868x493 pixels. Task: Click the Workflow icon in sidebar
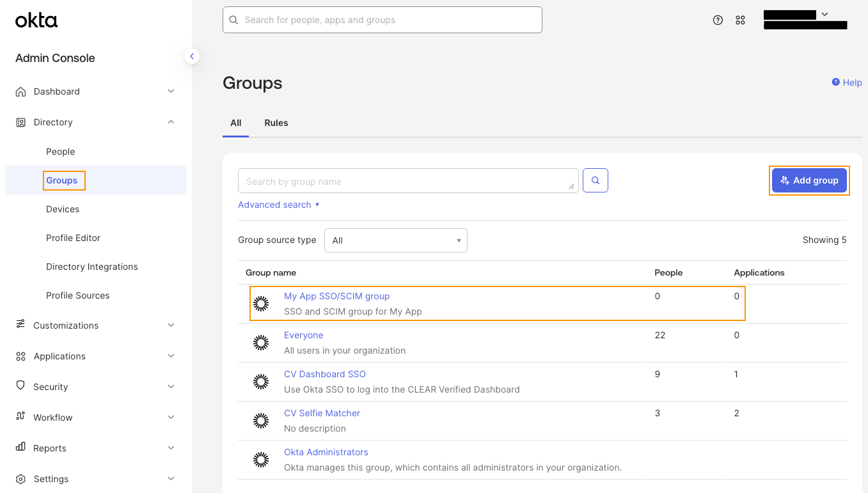pos(21,417)
